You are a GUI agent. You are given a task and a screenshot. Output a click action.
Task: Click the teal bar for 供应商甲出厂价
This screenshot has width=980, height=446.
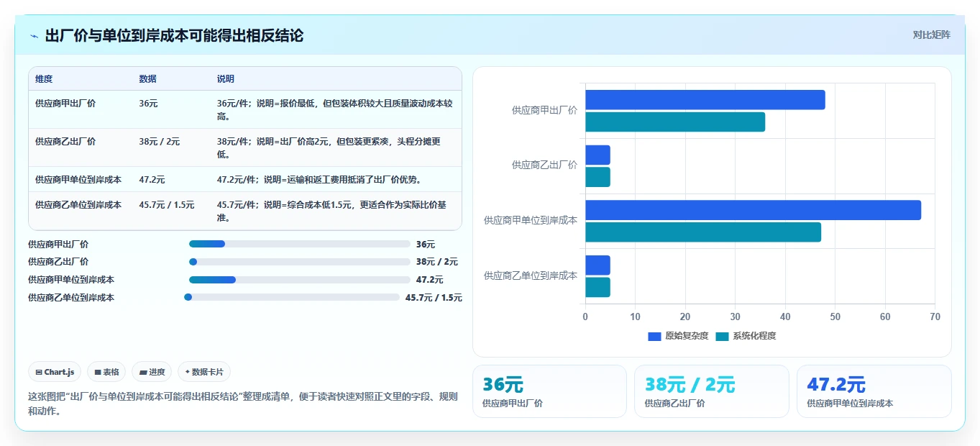click(675, 122)
